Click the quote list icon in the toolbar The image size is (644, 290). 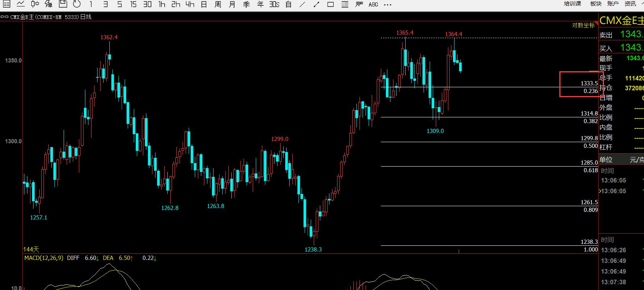6,4
